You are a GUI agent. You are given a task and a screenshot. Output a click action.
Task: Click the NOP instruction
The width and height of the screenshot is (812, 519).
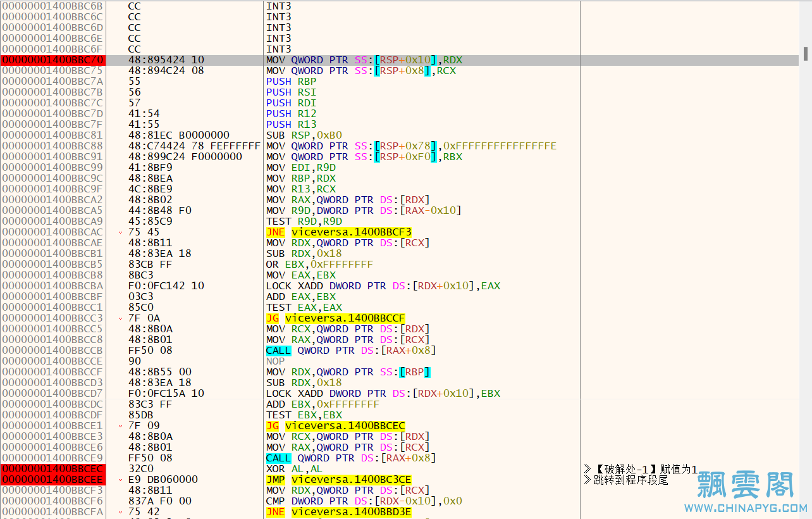(276, 361)
